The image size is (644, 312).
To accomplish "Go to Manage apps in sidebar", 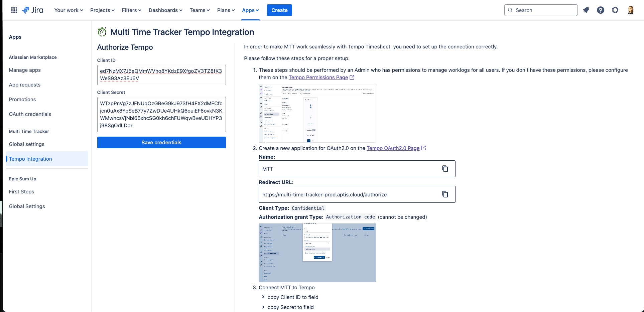I will click(25, 70).
